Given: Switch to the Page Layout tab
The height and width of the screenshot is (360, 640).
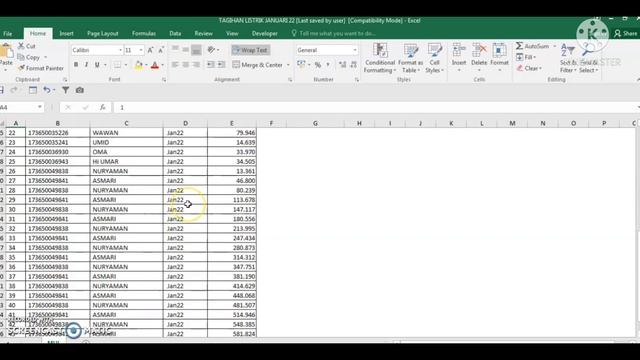Looking at the screenshot, I should [x=102, y=33].
